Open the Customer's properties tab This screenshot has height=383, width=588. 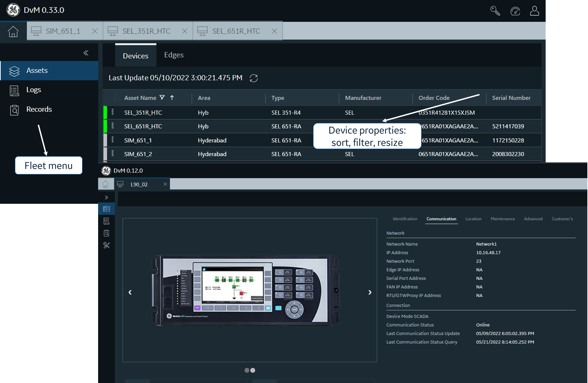[562, 219]
